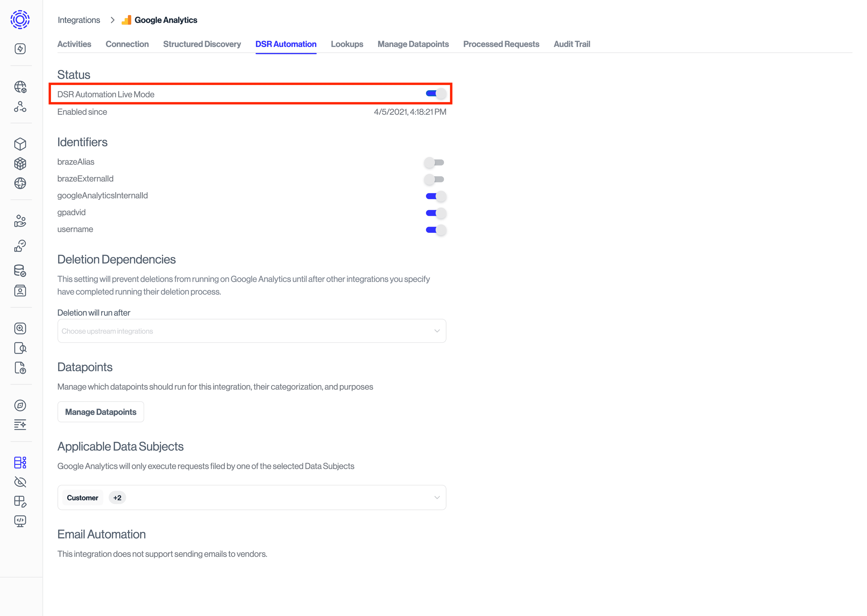The image size is (867, 616).
Task: Turn off the gpadvid identifier toggle
Action: 435,213
